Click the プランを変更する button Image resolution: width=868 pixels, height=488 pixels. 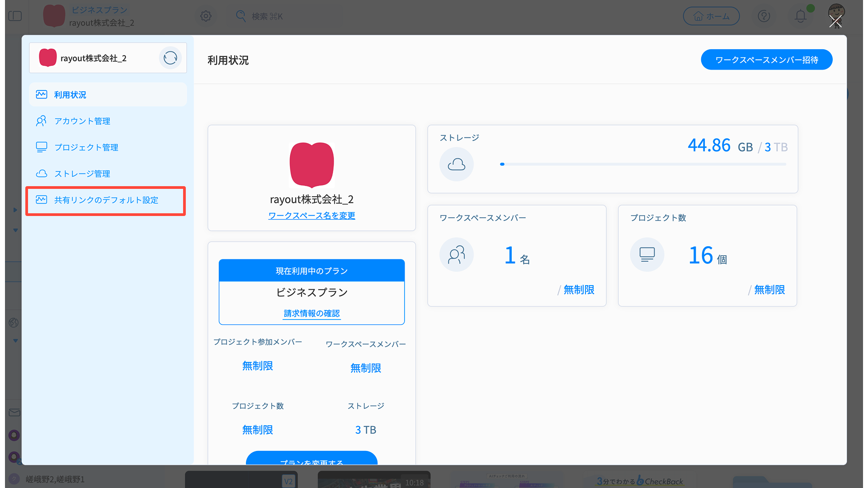(x=311, y=459)
